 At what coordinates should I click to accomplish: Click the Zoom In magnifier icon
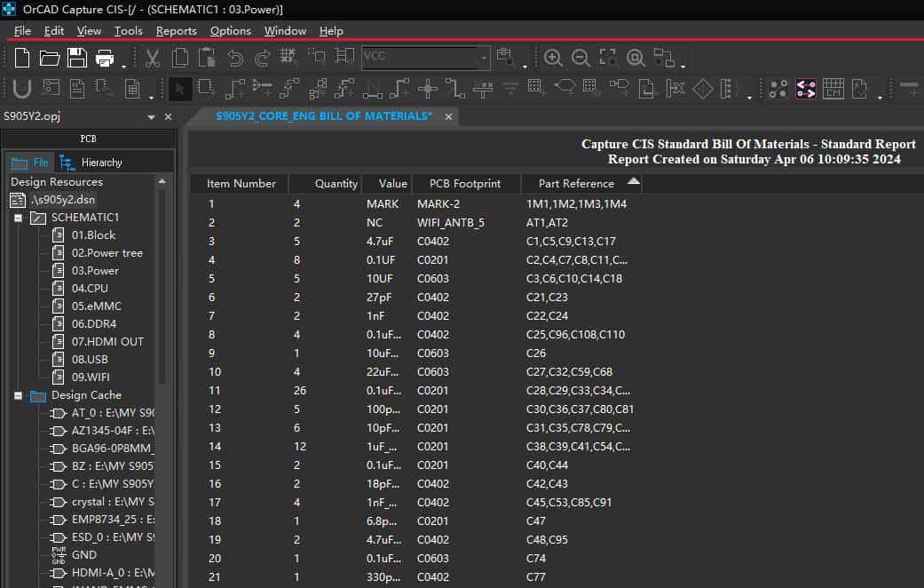(553, 59)
